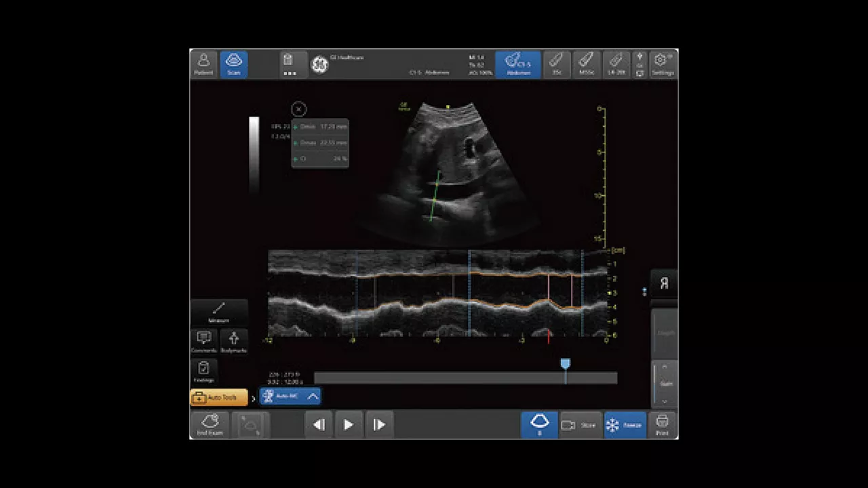This screenshot has width=868, height=488.
Task: Click the End Exam button
Action: (x=210, y=425)
